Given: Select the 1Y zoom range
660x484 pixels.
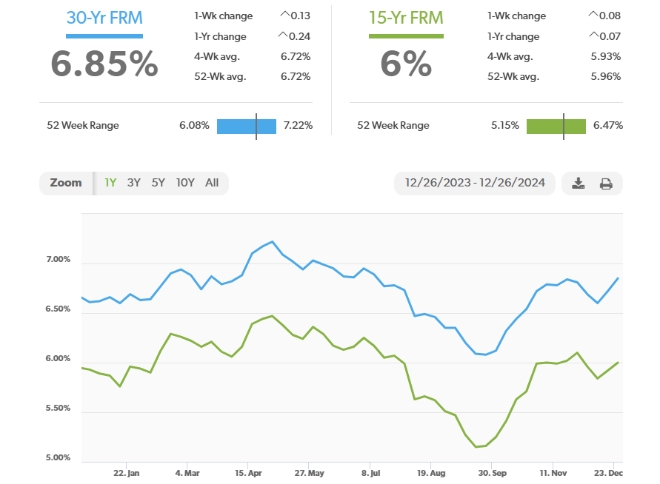Looking at the screenshot, I should tap(110, 183).
